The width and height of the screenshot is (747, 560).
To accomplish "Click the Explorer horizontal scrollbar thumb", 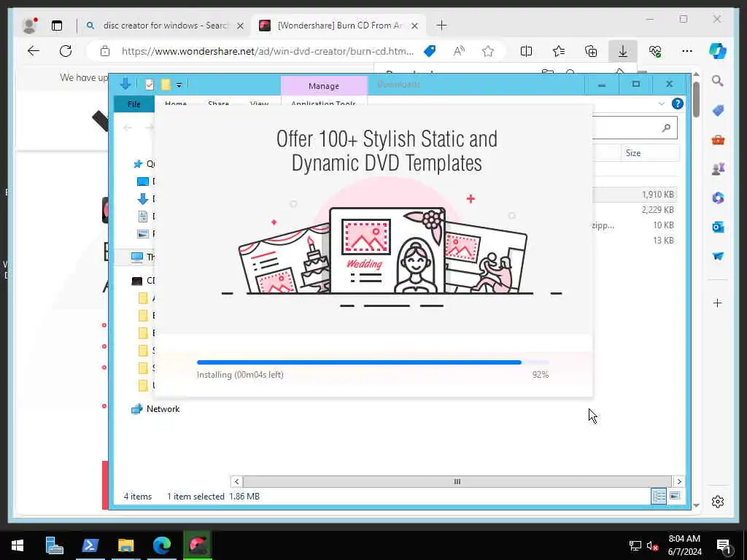I will (457, 481).
